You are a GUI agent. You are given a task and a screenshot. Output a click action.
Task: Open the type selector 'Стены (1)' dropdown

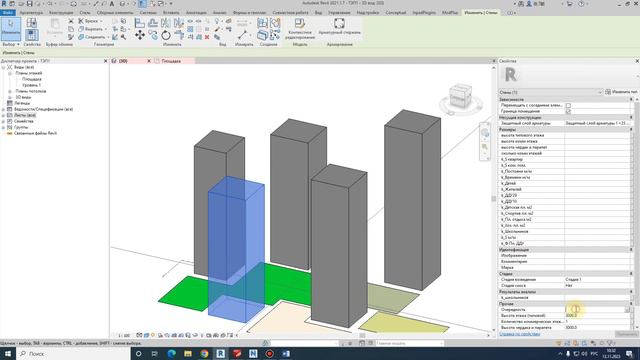[x=551, y=92]
